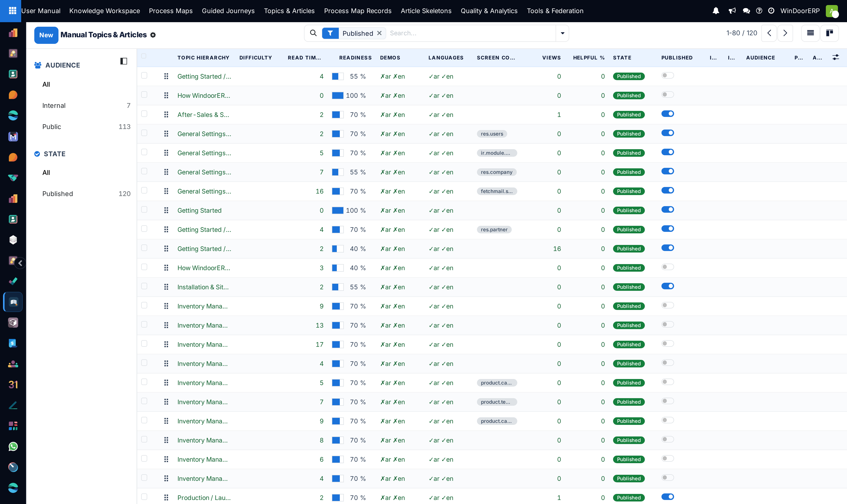Toggle published switch for Production / Lau... row
This screenshot has width=847, height=504.
(x=668, y=496)
